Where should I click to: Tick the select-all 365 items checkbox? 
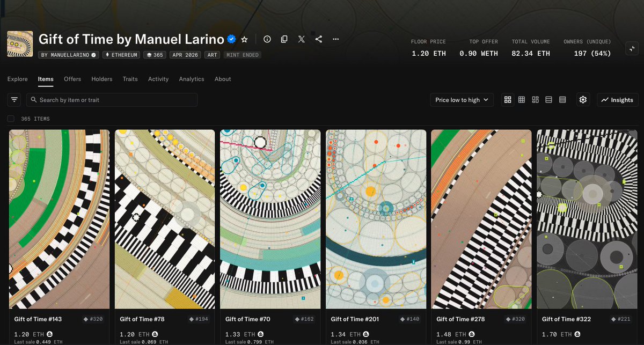[x=11, y=119]
